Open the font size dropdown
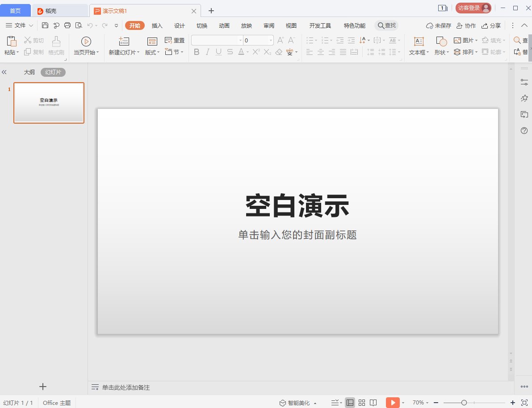The image size is (532, 408). coord(271,40)
